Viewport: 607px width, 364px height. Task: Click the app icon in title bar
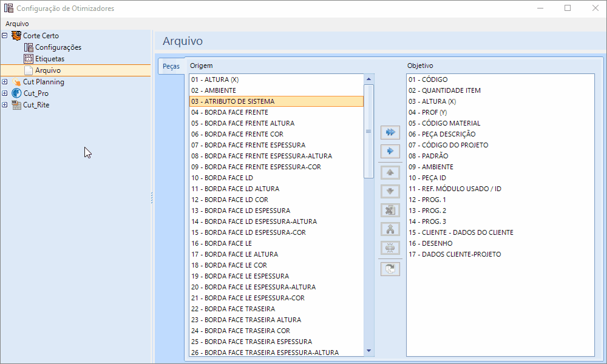click(x=8, y=8)
